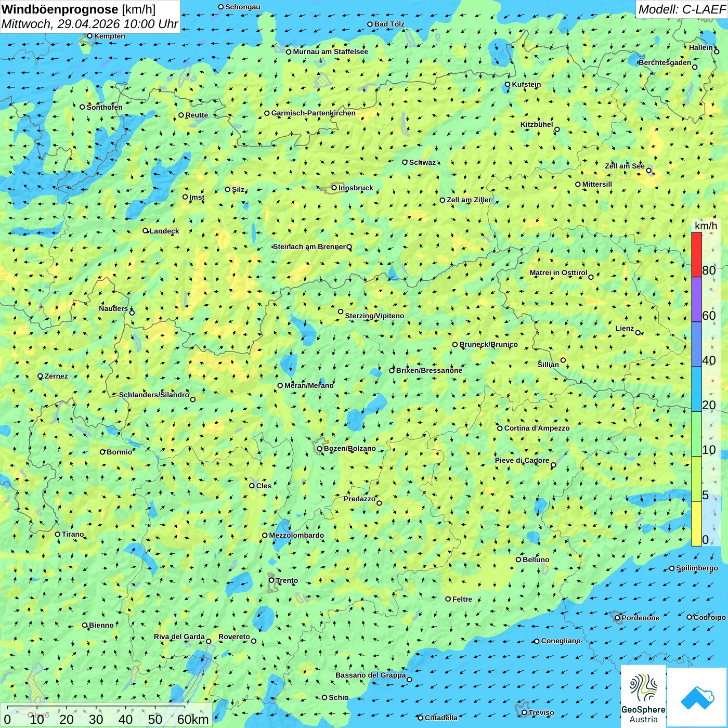Click the Tirano location marker
Image resolution: width=728 pixels, height=728 pixels.
click(x=58, y=534)
